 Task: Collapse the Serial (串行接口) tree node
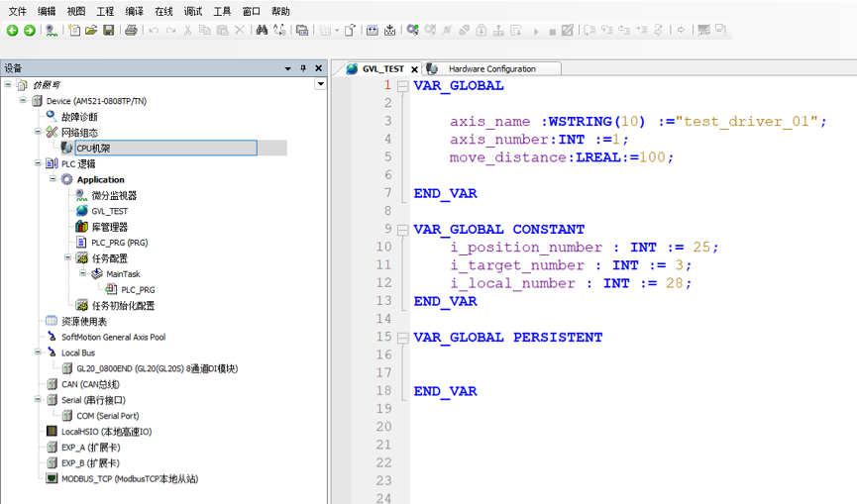(38, 399)
